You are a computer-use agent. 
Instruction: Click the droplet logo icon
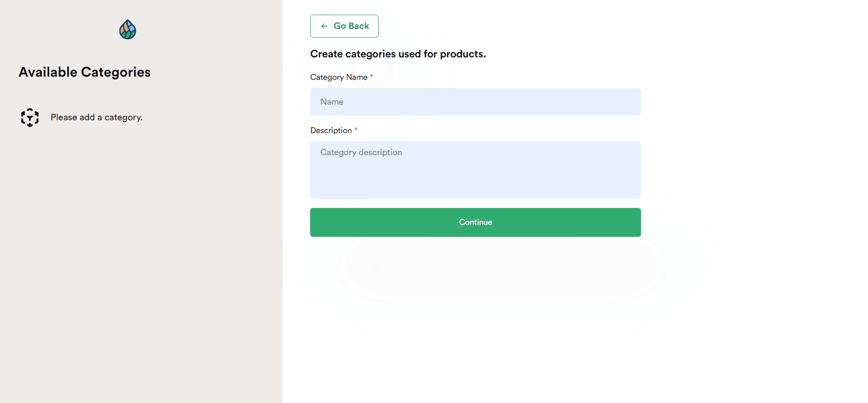tap(128, 29)
